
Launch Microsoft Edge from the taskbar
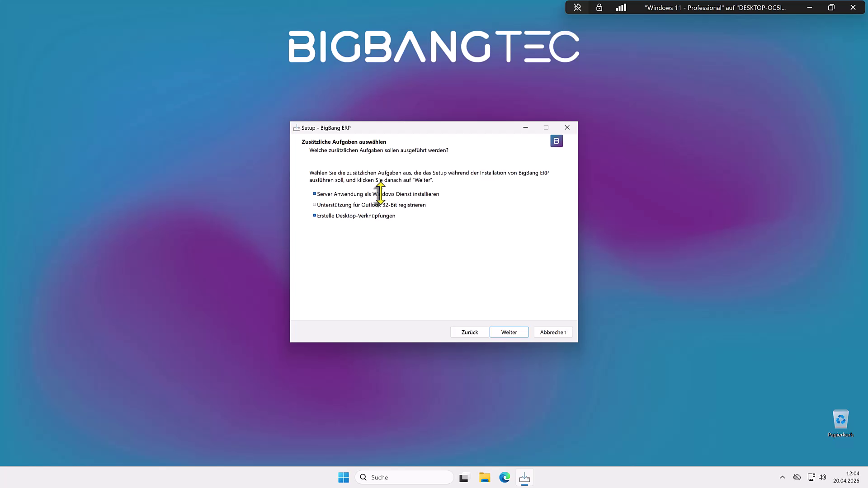pyautogui.click(x=505, y=477)
